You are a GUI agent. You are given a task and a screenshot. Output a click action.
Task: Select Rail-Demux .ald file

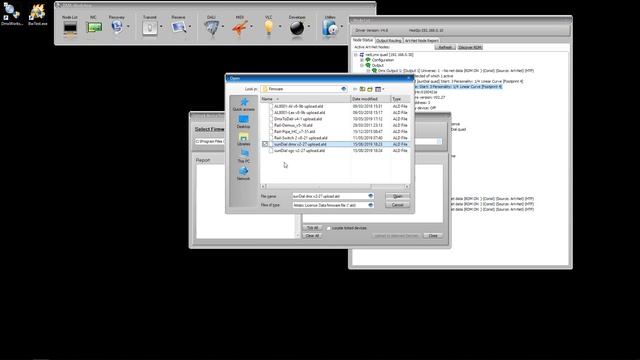(x=293, y=125)
